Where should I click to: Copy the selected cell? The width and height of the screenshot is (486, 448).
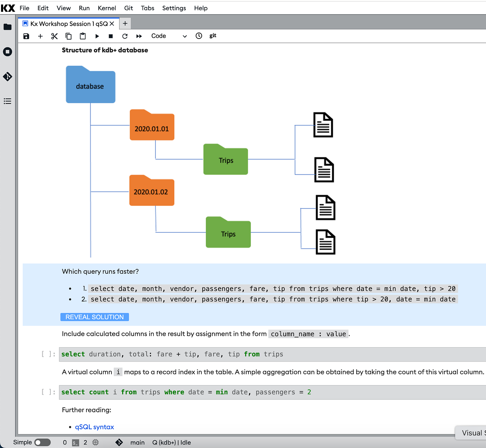(68, 36)
